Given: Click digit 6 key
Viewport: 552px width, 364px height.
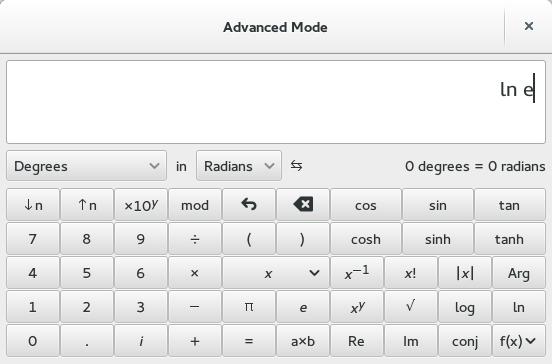Looking at the screenshot, I should [141, 273].
